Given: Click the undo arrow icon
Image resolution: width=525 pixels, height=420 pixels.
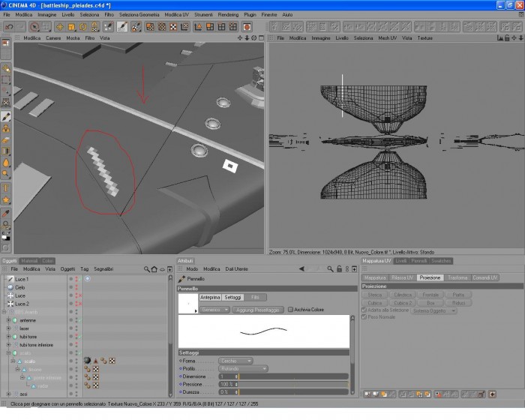Looking at the screenshot, I should [9, 27].
